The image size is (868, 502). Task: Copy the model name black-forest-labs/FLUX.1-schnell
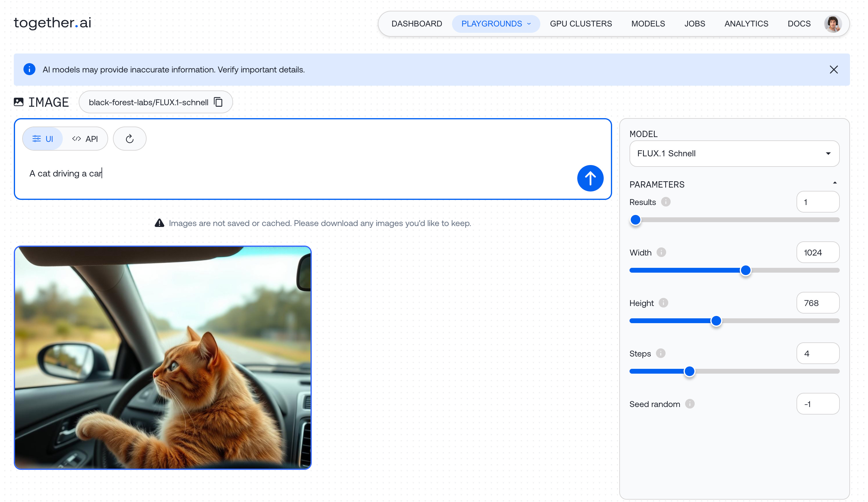(x=218, y=102)
